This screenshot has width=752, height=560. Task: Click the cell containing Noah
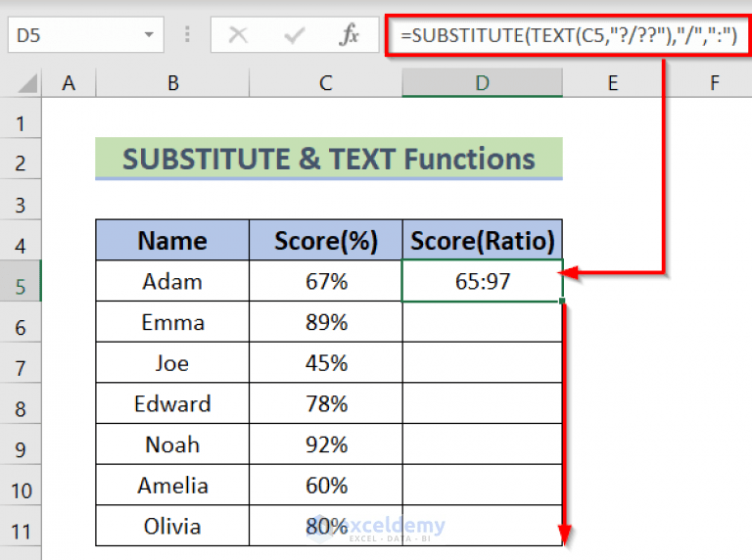[172, 443]
